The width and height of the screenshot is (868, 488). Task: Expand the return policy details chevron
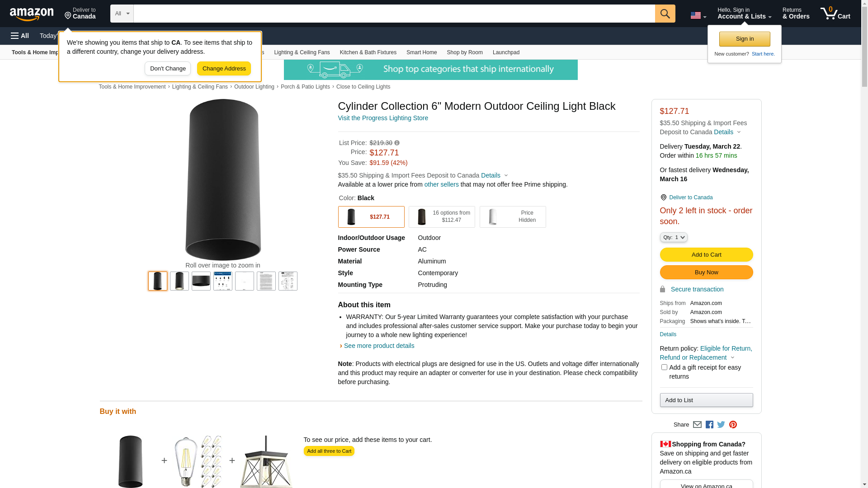tap(733, 358)
